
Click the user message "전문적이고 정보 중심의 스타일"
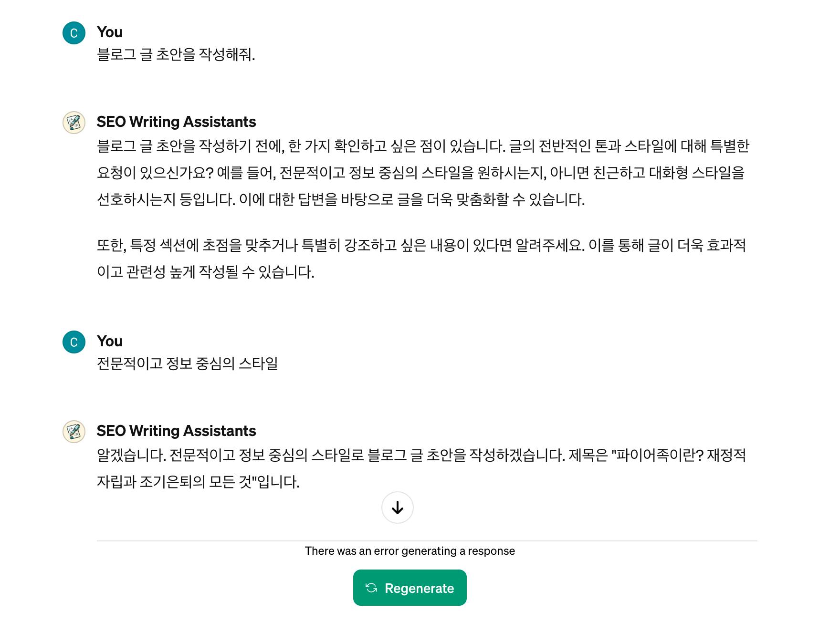pos(187,363)
